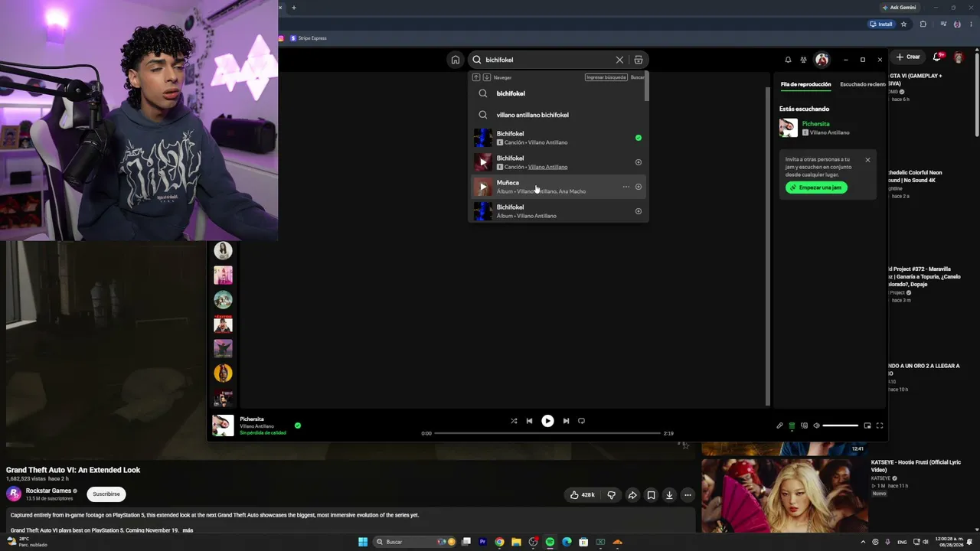Select the "bichifokel" search suggestion
This screenshot has width=980, height=551.
(558, 93)
